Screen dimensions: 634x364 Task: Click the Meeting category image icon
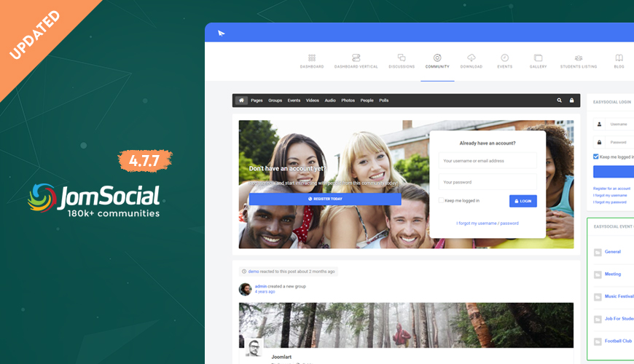click(598, 274)
